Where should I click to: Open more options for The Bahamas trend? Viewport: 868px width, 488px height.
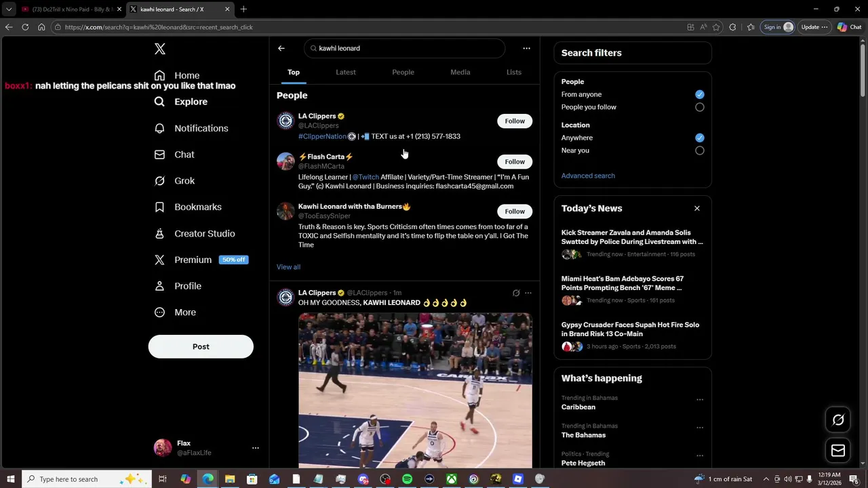[699, 428]
